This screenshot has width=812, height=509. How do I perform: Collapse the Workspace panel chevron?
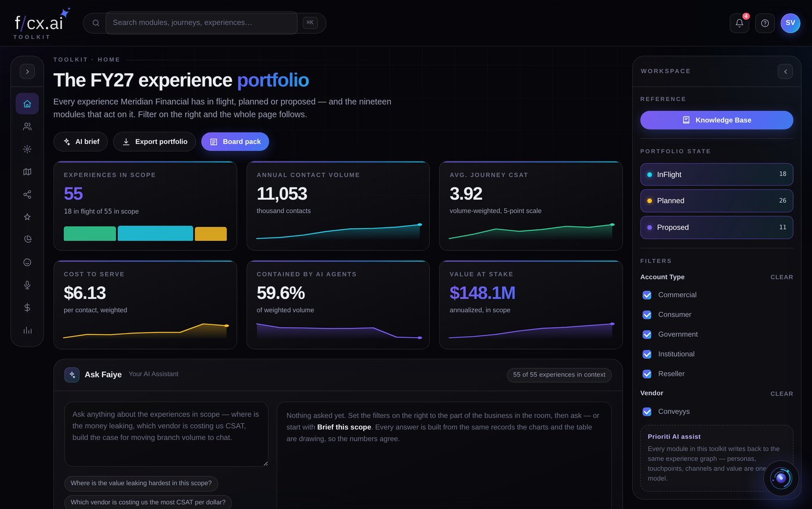[785, 71]
